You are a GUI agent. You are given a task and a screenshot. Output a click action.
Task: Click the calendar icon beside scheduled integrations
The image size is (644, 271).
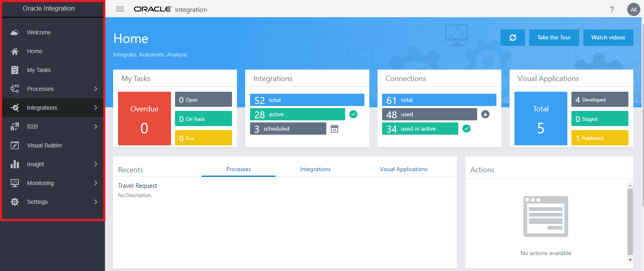click(335, 129)
